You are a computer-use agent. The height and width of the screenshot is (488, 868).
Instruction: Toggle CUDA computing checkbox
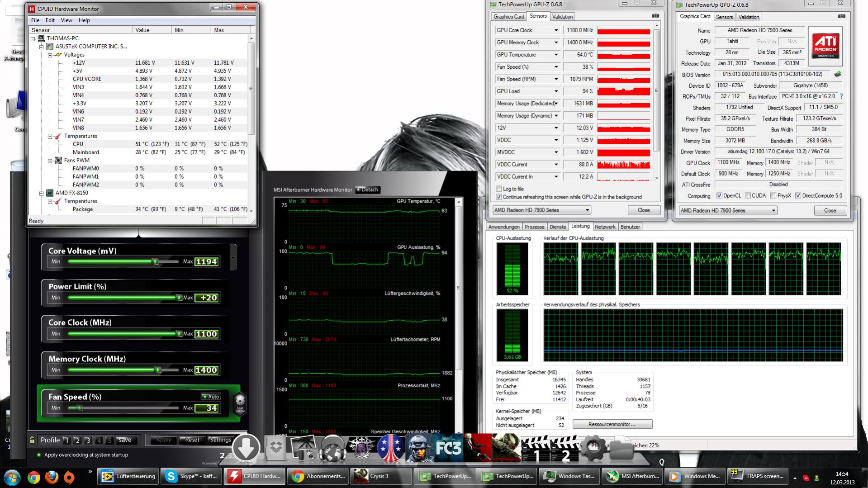coord(748,195)
